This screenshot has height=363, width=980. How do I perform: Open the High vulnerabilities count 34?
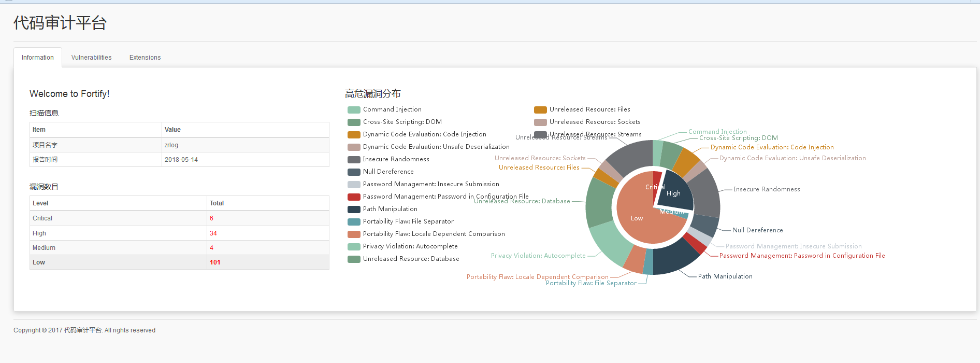coord(213,233)
